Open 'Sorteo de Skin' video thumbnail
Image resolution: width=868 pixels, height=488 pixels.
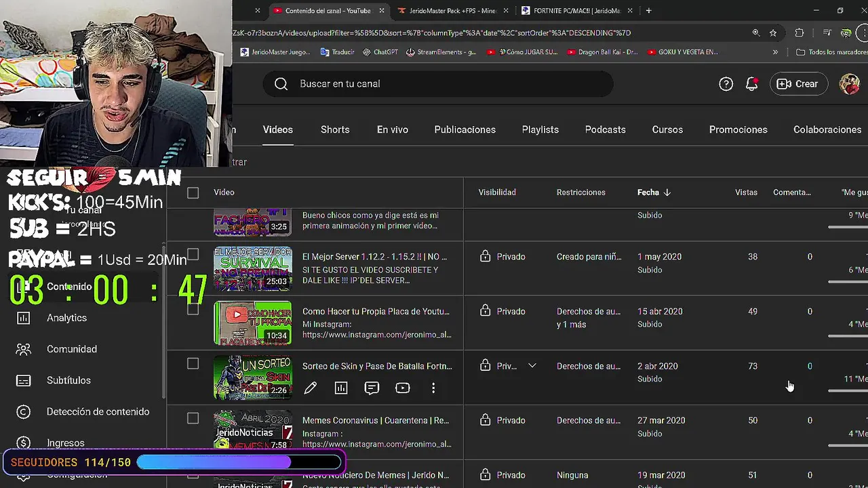click(x=253, y=378)
